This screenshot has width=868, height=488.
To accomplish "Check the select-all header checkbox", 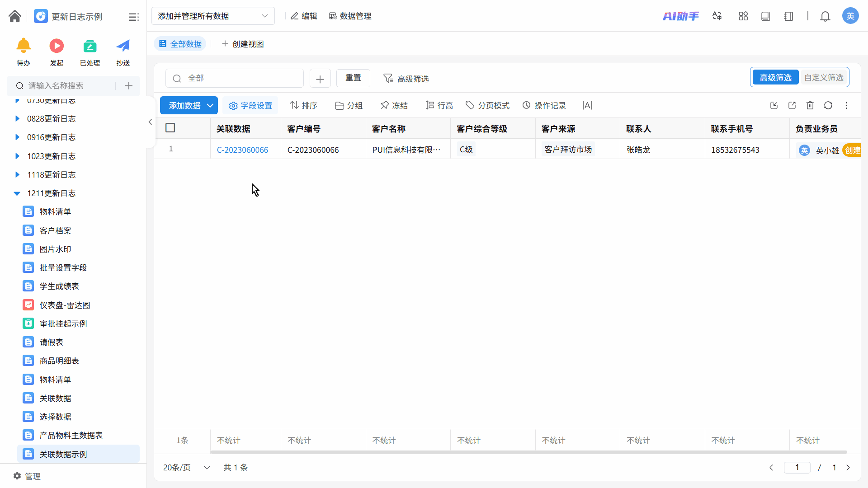I will (x=170, y=128).
